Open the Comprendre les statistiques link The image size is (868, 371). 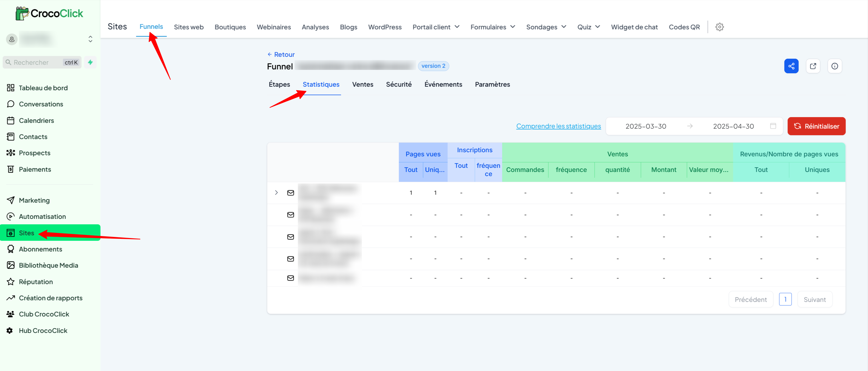(558, 126)
